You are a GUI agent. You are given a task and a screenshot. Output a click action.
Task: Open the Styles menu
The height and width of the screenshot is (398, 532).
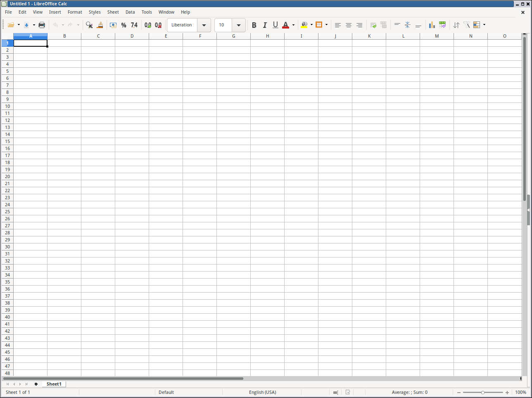point(95,12)
